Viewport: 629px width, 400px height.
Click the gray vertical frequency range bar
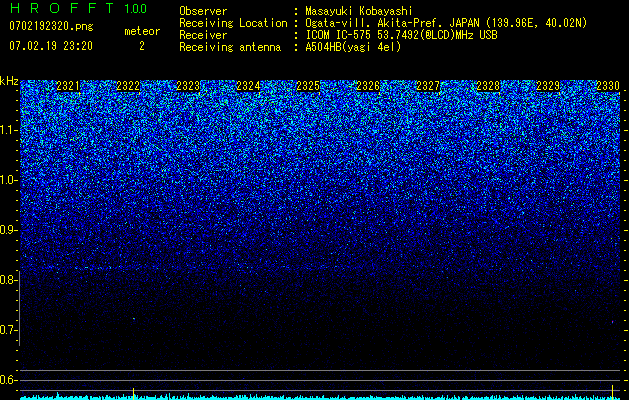tap(20, 308)
